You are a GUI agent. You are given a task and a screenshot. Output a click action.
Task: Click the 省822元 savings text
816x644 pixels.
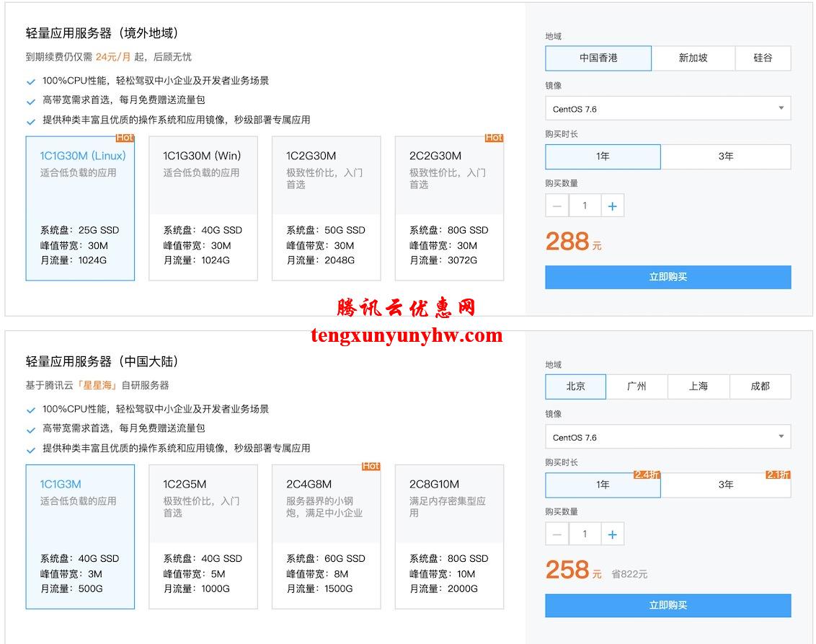(x=629, y=574)
